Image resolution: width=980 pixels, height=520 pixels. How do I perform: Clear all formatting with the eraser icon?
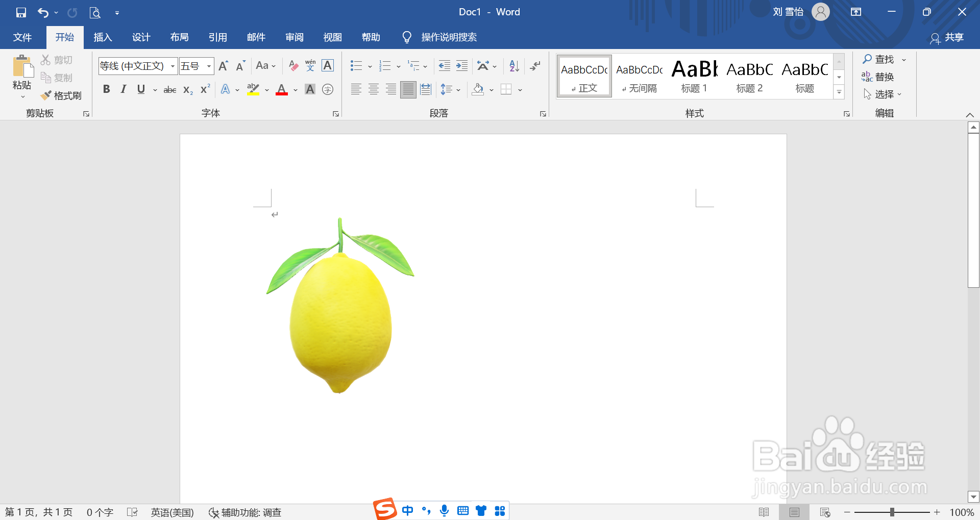tap(293, 66)
